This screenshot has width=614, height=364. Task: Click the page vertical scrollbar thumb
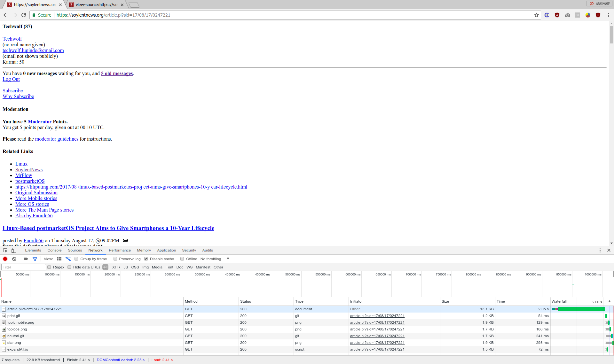tap(611, 35)
